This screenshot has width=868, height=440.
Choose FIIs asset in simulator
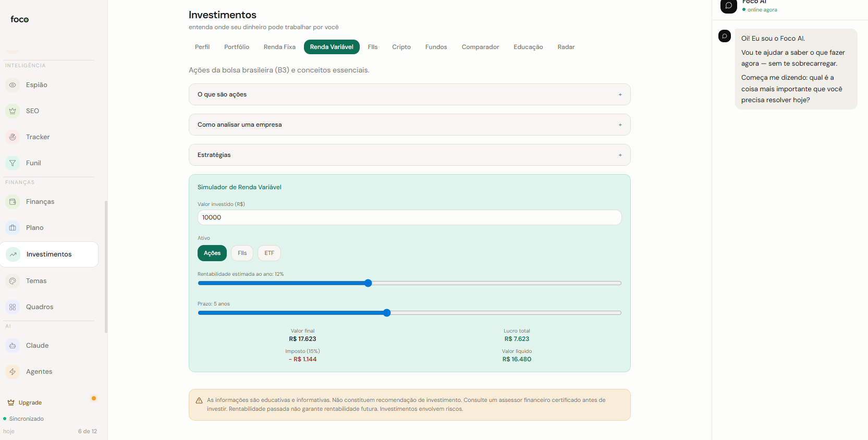tap(242, 253)
